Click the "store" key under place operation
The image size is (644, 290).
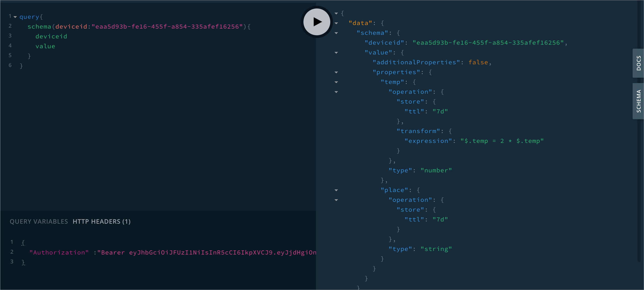[410, 210]
